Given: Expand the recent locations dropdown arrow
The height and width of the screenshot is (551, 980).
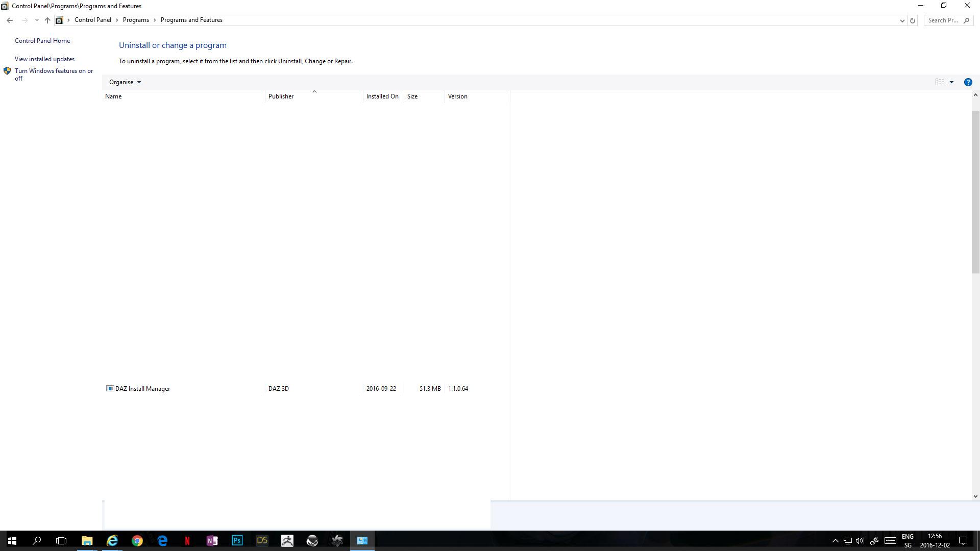Looking at the screenshot, I should click(36, 20).
